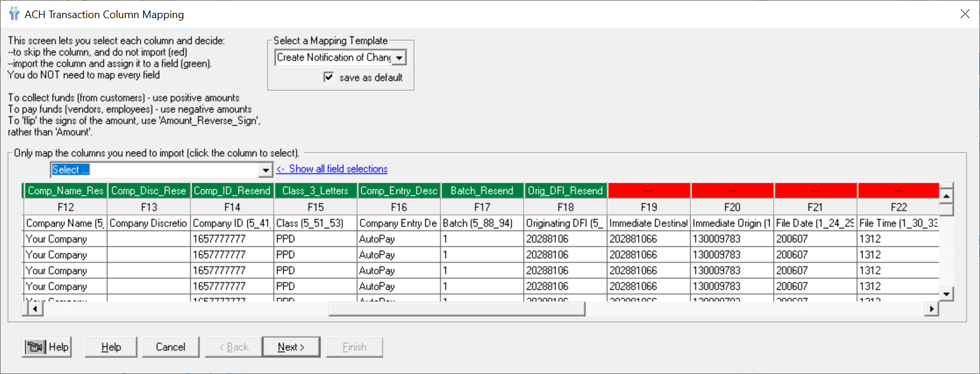Viewport: 980px width, 374px height.
Task: Select the Class_3_Letters column header
Action: coord(315,191)
